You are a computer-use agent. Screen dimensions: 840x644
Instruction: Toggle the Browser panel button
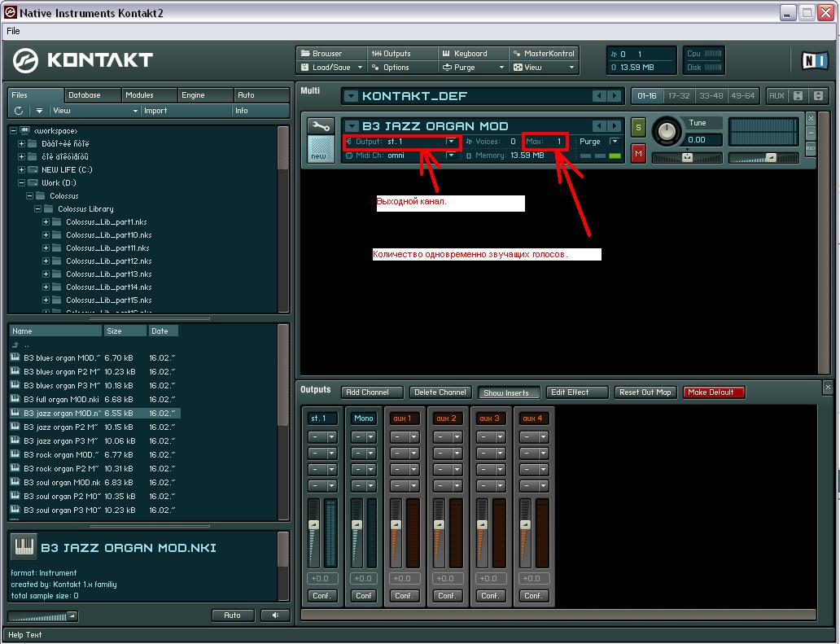tap(331, 54)
